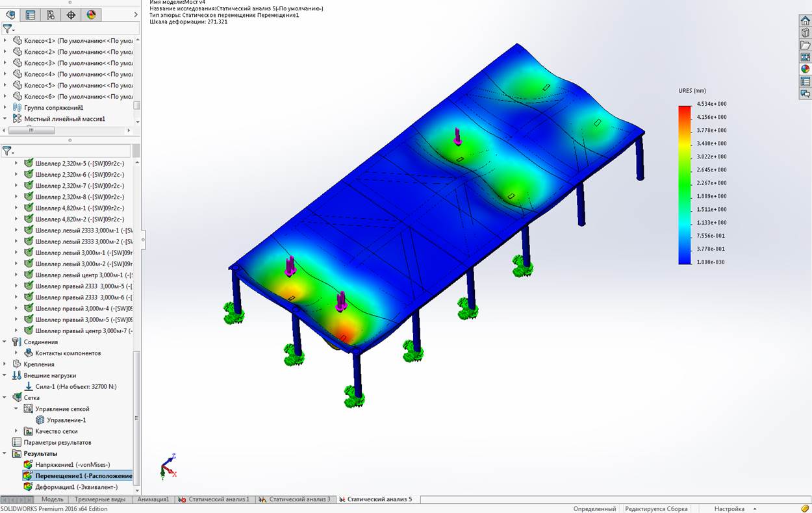Open SOLIDWORKS Resources home icon in task pane

point(805,21)
